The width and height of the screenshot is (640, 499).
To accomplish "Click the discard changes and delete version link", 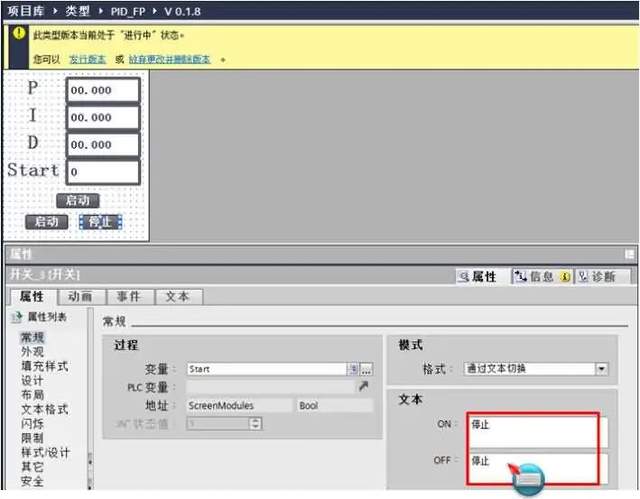I will 170,60.
